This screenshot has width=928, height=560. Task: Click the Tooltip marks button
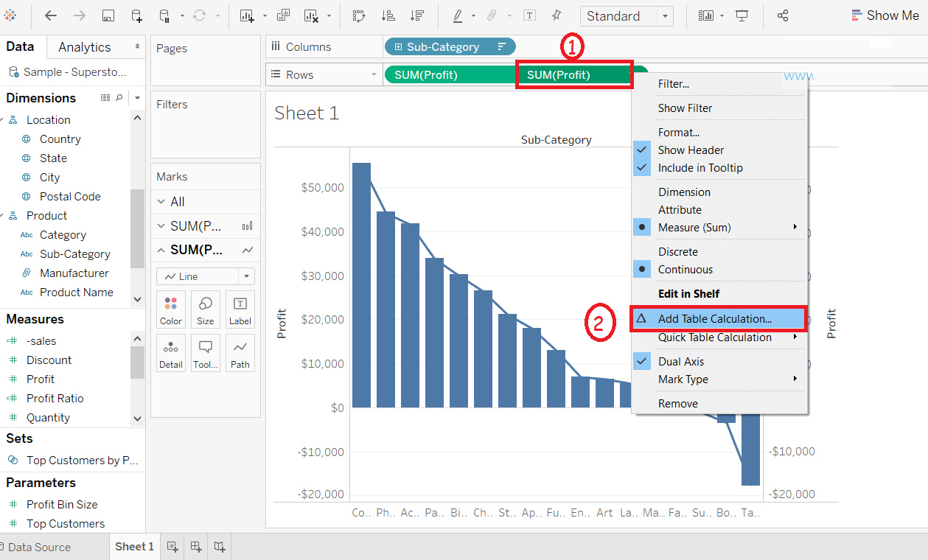click(206, 353)
